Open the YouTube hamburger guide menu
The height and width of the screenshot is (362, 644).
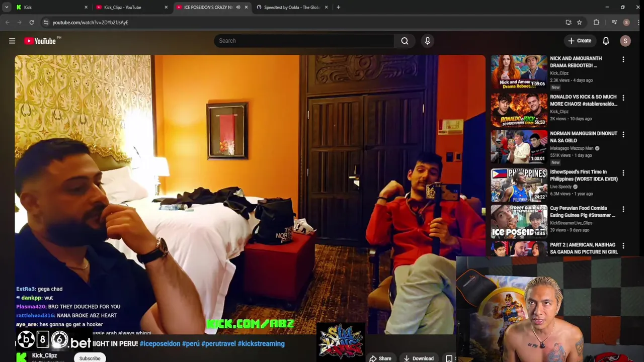[12, 41]
